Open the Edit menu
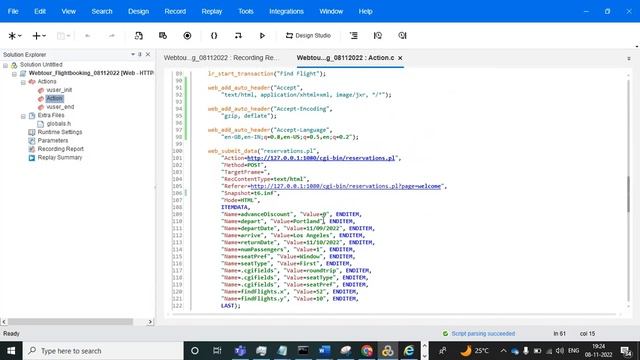The height and width of the screenshot is (360, 640). coord(40,11)
